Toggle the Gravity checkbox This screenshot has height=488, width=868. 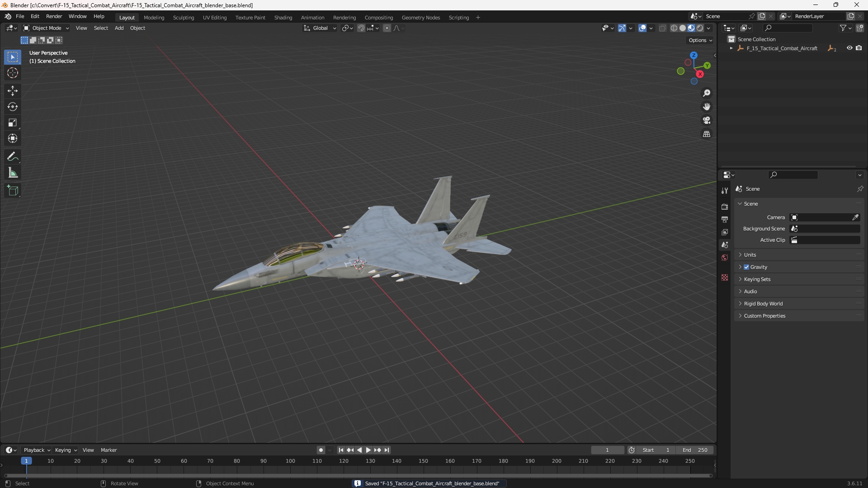point(746,267)
